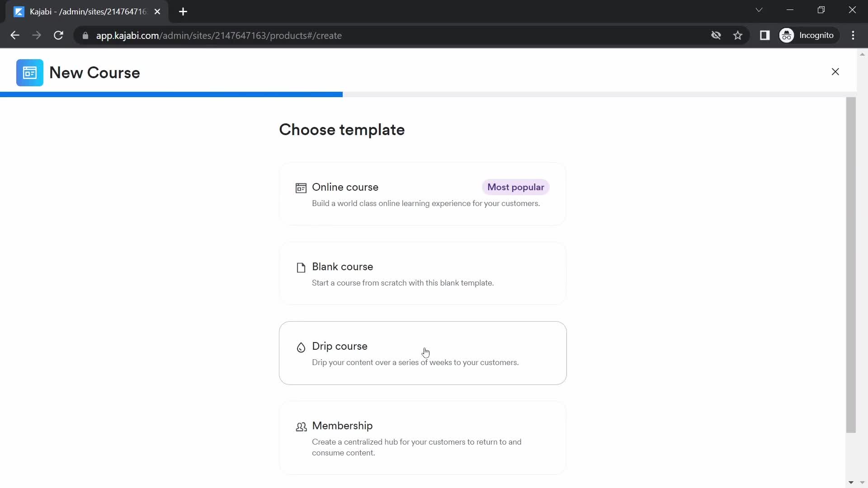Open the tab search dropdown chevron
Image resolution: width=868 pixels, height=488 pixels.
coord(759,10)
